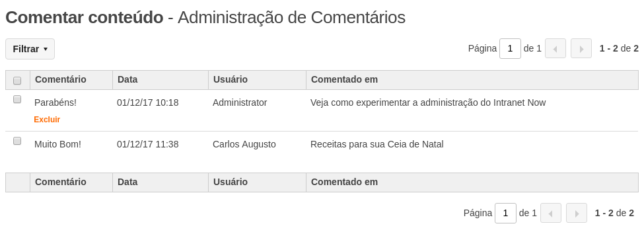
Task: Go to next page with top arrow
Action: click(x=581, y=48)
